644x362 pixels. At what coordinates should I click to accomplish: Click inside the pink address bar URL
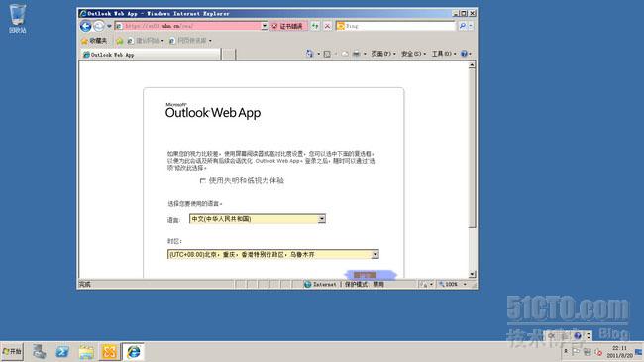[188, 26]
